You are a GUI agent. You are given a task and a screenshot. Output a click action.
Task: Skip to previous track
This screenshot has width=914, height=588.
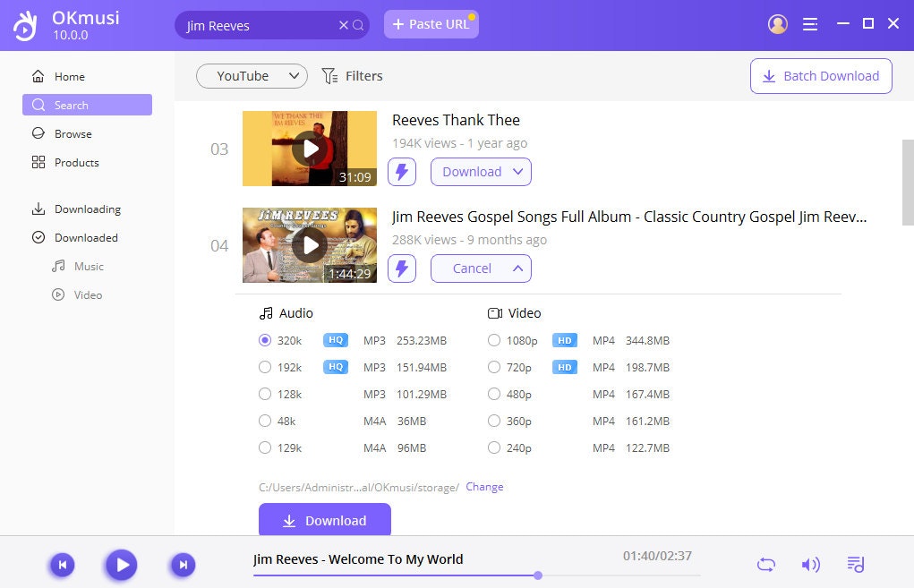point(63,565)
